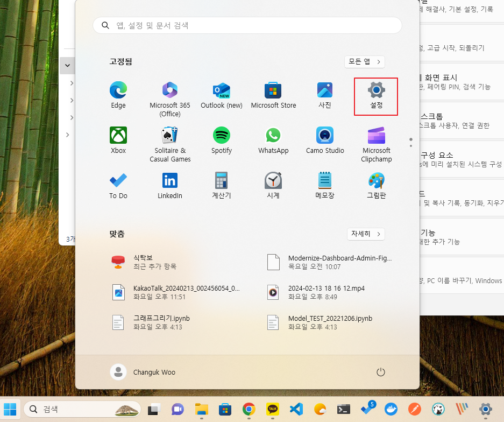Image resolution: width=504 pixels, height=422 pixels.
Task: Click the Start menu search field
Action: (x=247, y=25)
